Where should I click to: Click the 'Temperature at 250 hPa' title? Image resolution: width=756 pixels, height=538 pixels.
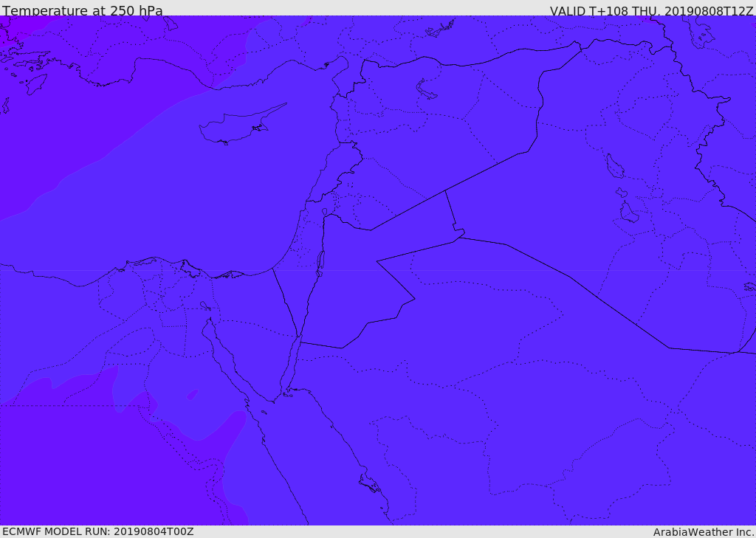[83, 10]
